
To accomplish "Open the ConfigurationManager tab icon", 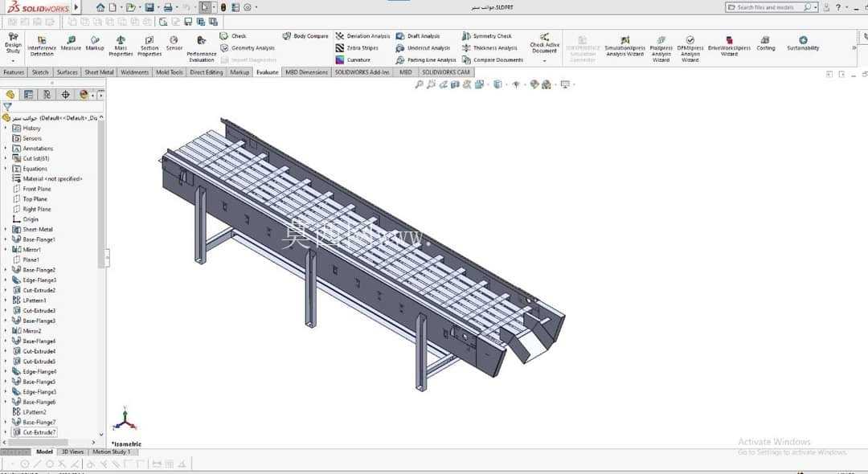I will click(x=47, y=95).
